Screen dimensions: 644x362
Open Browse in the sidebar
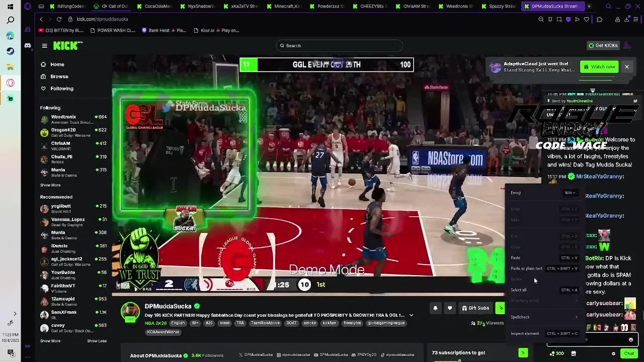pos(59,76)
